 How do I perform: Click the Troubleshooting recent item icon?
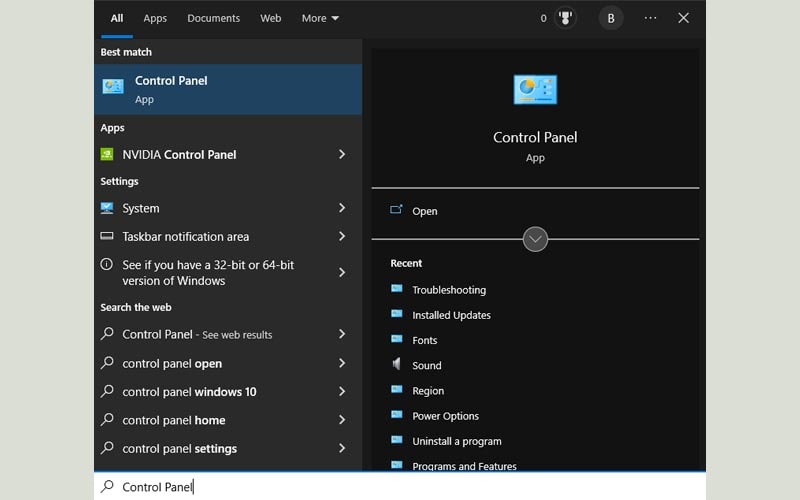coord(397,289)
